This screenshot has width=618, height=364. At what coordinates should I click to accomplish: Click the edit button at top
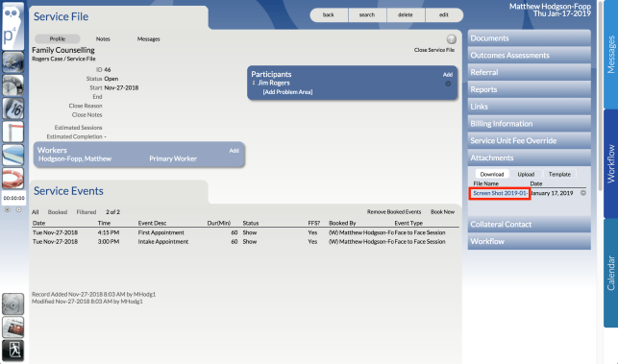[444, 15]
